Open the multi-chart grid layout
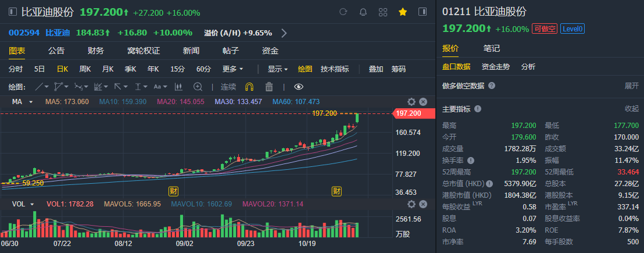This screenshot has height=253, width=644. [x=383, y=12]
